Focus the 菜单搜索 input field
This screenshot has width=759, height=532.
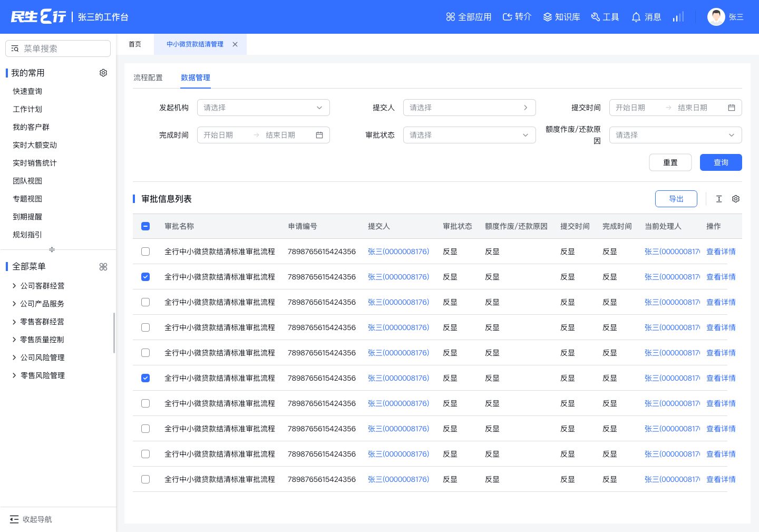[58, 49]
